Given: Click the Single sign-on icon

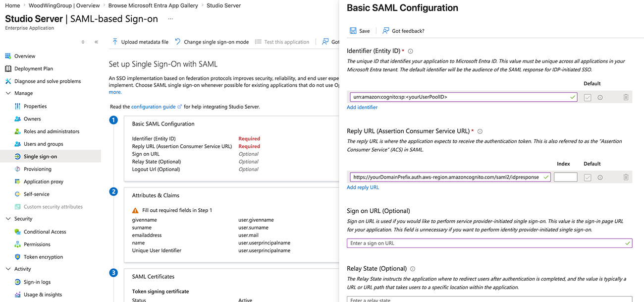Looking at the screenshot, I should pyautogui.click(x=18, y=156).
